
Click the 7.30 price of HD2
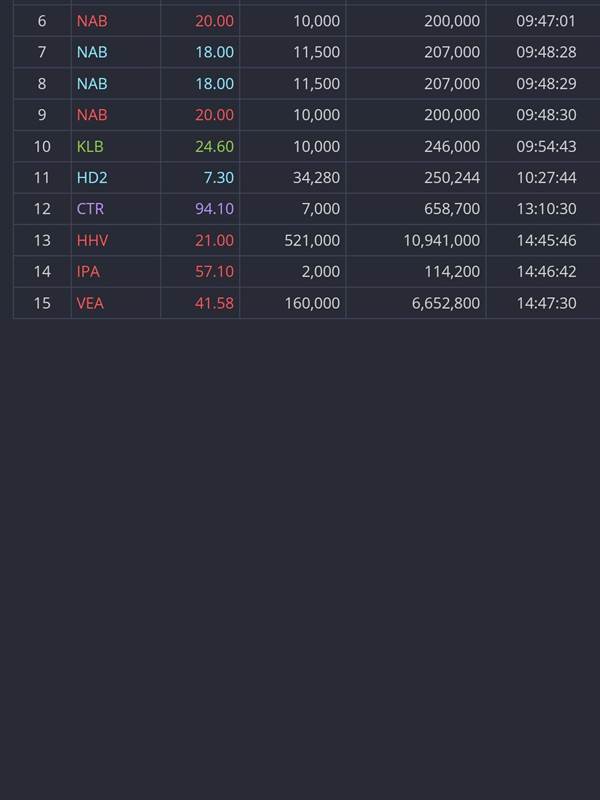click(x=217, y=177)
